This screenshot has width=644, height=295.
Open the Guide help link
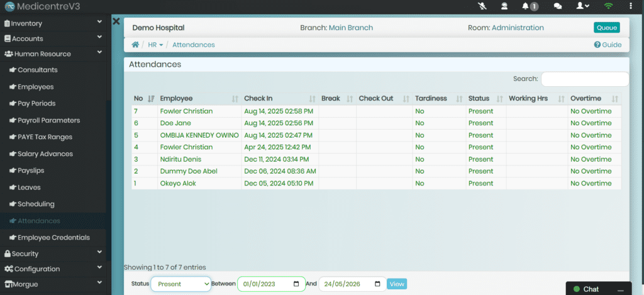pyautogui.click(x=608, y=45)
